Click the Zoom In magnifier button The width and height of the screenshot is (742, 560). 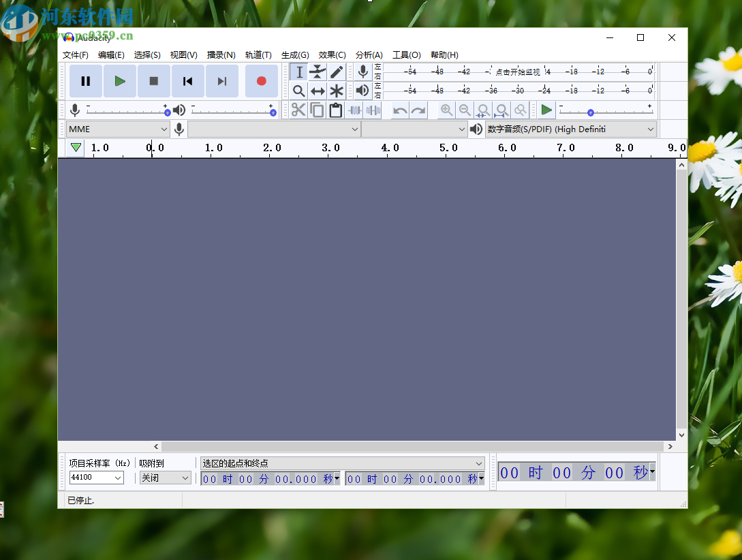[446, 110]
